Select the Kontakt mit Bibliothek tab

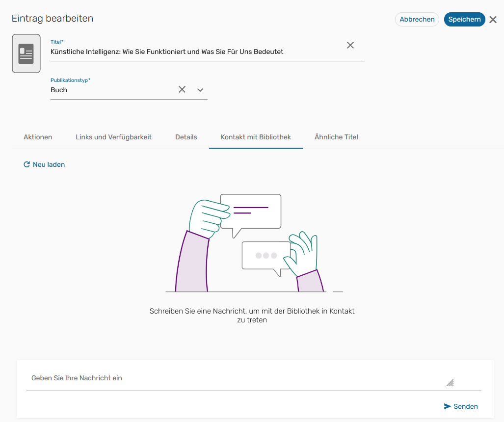(x=256, y=137)
